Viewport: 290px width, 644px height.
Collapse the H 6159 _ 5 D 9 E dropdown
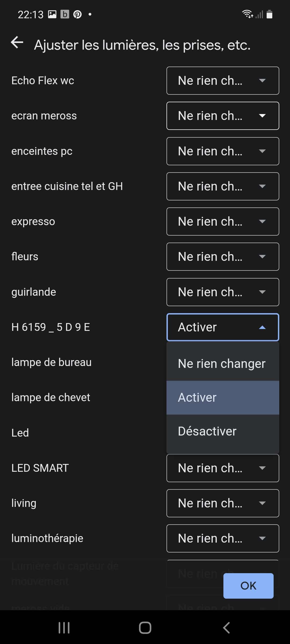tap(223, 327)
